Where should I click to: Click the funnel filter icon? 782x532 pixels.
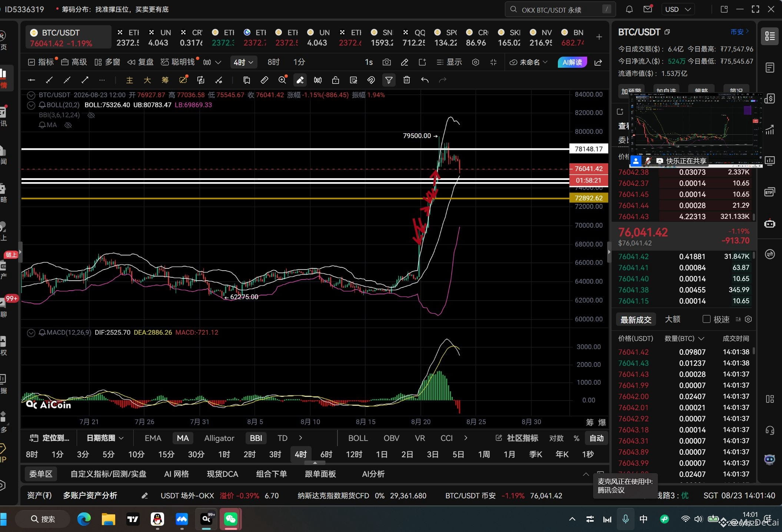tap(389, 80)
